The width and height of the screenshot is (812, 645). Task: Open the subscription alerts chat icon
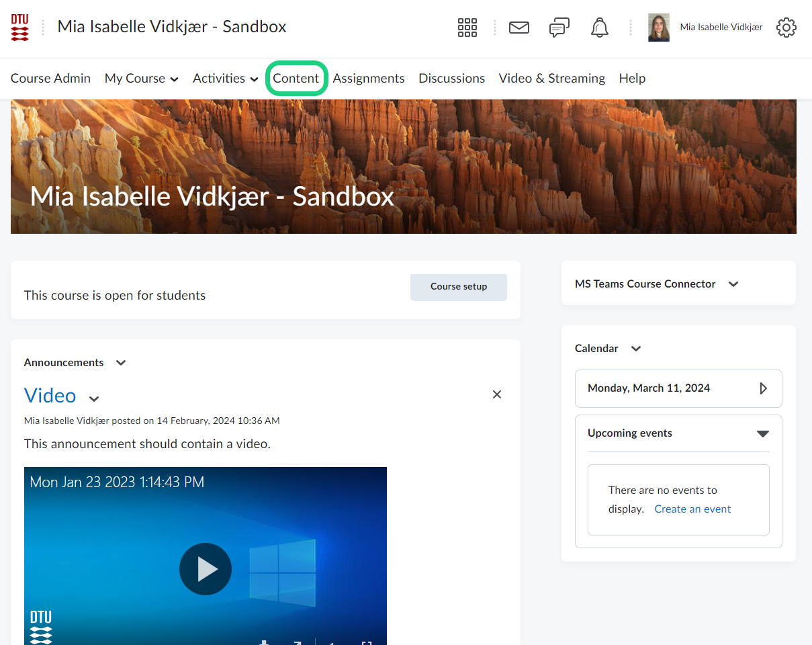[x=559, y=28]
